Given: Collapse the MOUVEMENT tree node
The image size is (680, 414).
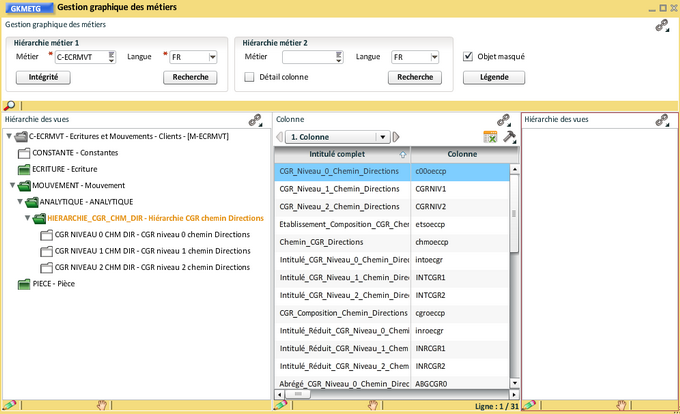Looking at the screenshot, I should [11, 185].
